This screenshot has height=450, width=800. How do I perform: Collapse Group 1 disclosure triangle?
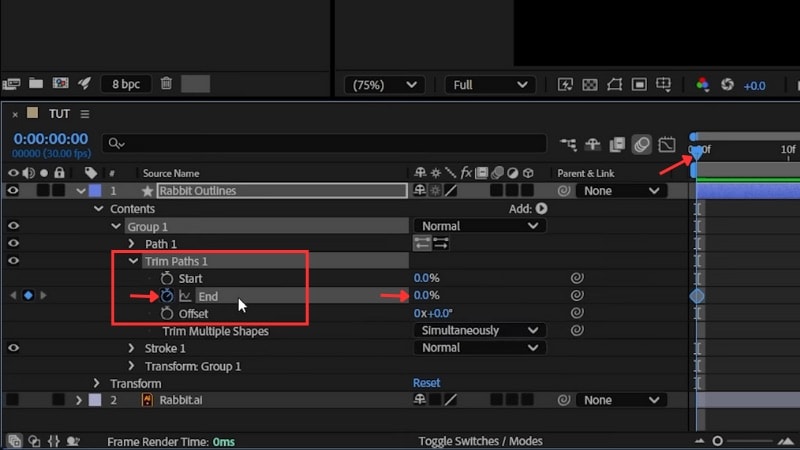116,226
